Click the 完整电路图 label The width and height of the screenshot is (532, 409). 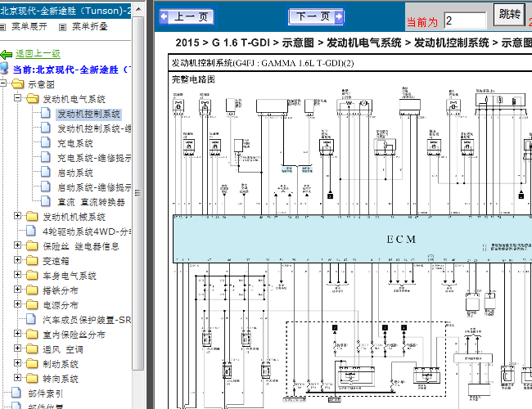[x=193, y=79]
